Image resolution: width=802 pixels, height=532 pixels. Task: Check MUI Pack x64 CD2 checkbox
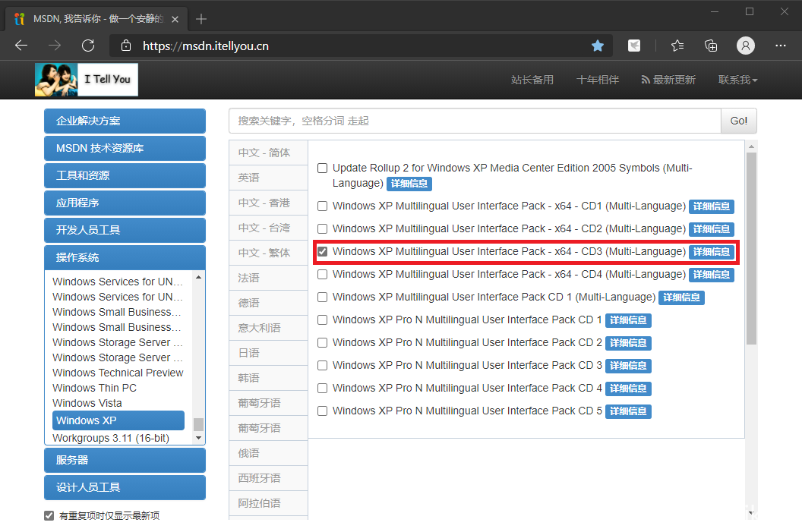322,229
